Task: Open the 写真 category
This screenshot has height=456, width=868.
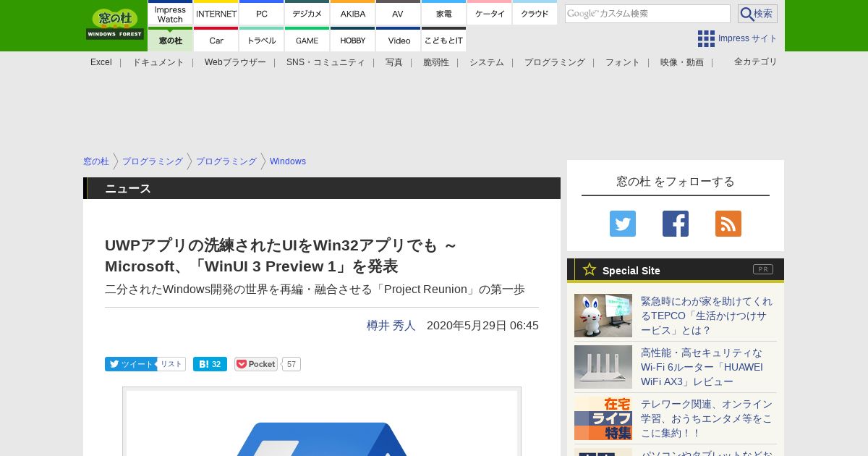Action: (394, 62)
